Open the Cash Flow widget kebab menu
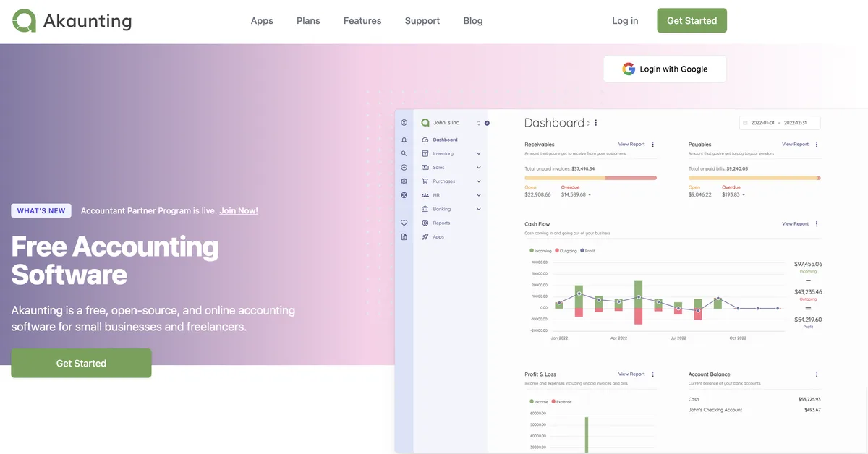The height and width of the screenshot is (454, 868). pyautogui.click(x=817, y=224)
